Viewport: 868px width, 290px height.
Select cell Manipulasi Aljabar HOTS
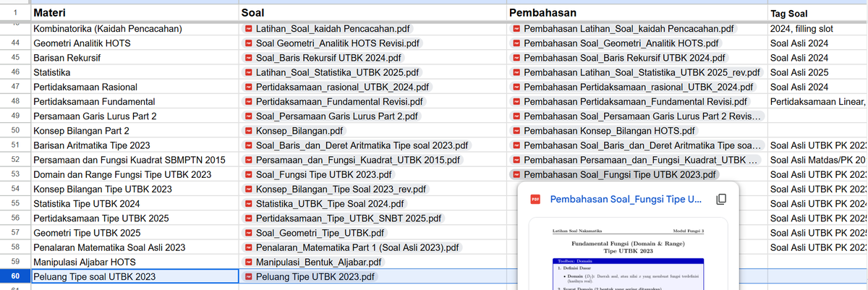click(x=134, y=262)
